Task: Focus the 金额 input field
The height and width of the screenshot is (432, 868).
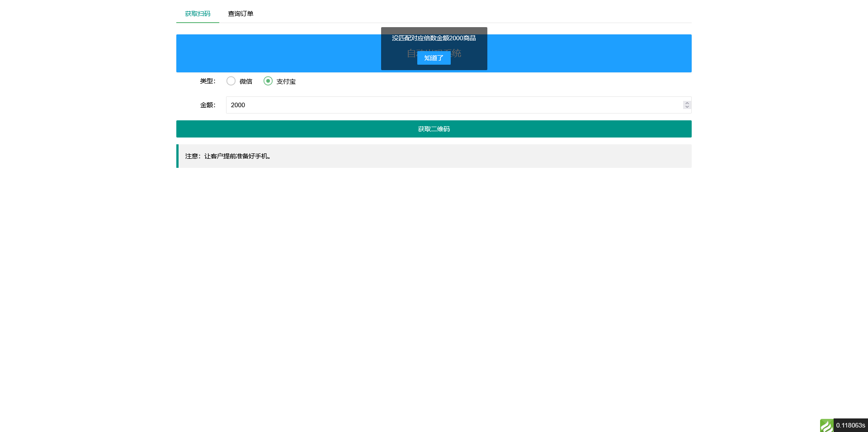Action: (x=452, y=105)
